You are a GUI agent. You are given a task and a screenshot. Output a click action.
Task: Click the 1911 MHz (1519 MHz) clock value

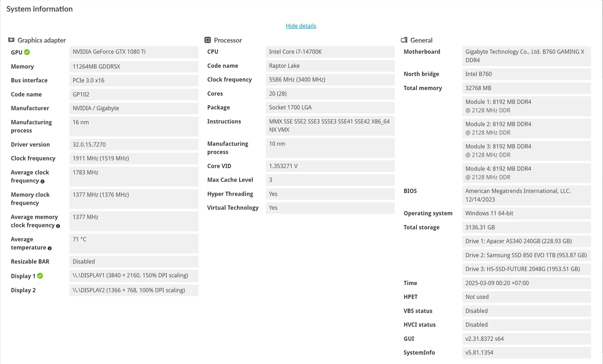[x=134, y=158]
